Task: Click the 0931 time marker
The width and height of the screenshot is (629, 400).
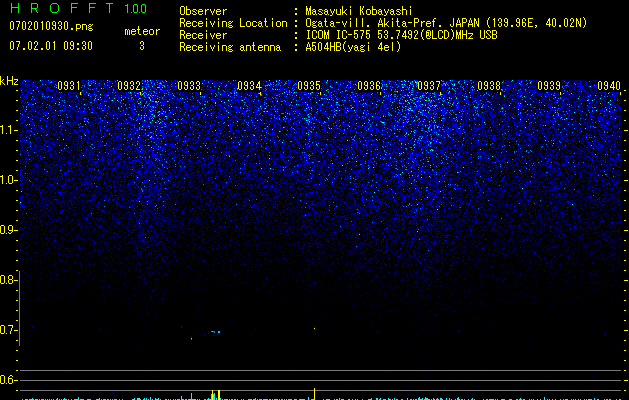Action: point(69,85)
